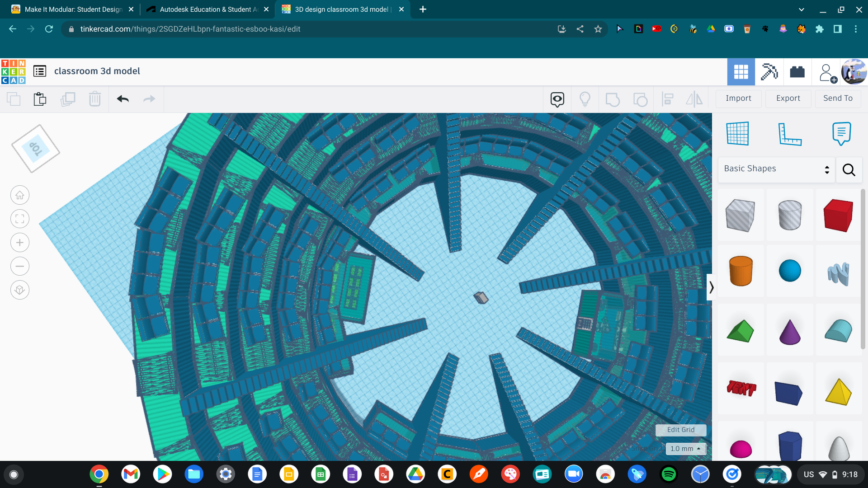
Task: Click the Import button
Action: coord(738,99)
